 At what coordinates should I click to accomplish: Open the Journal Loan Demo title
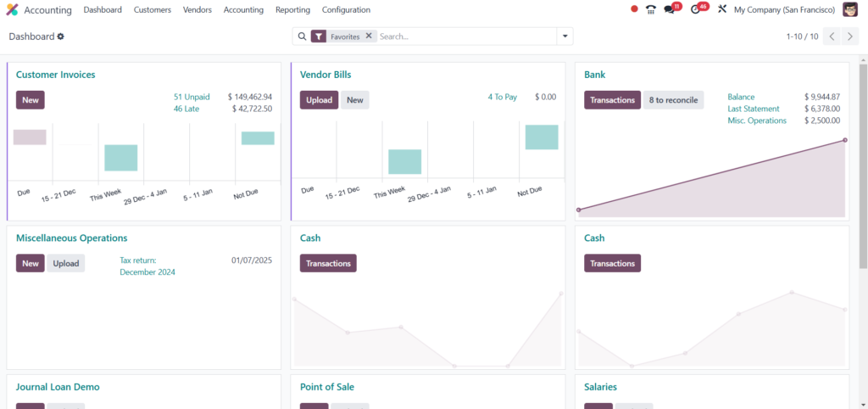(58, 387)
